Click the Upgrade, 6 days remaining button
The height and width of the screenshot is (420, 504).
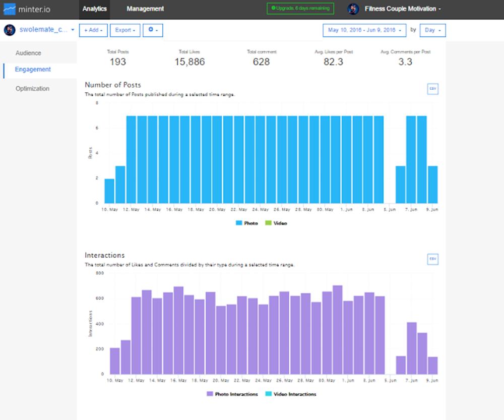pos(300,9)
